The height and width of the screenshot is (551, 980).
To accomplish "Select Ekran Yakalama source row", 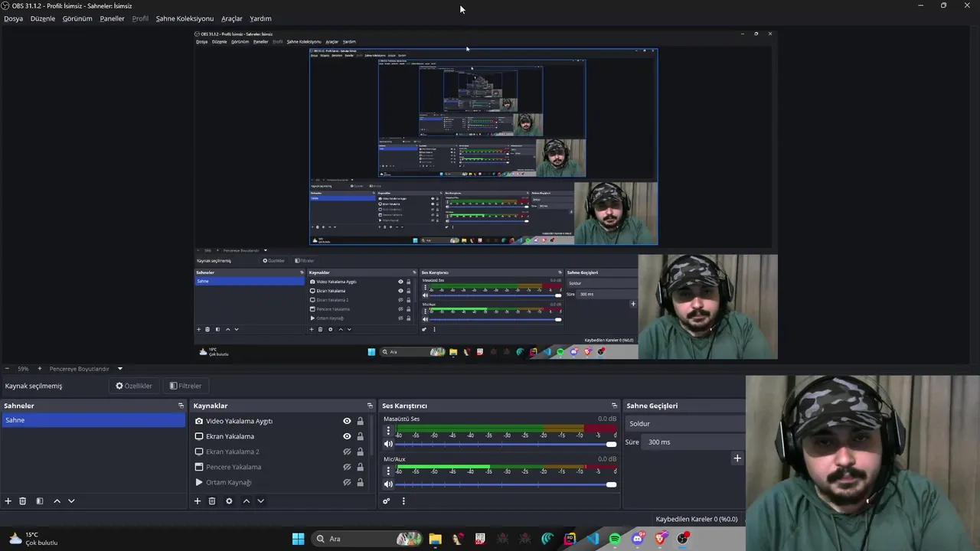I will (279, 436).
